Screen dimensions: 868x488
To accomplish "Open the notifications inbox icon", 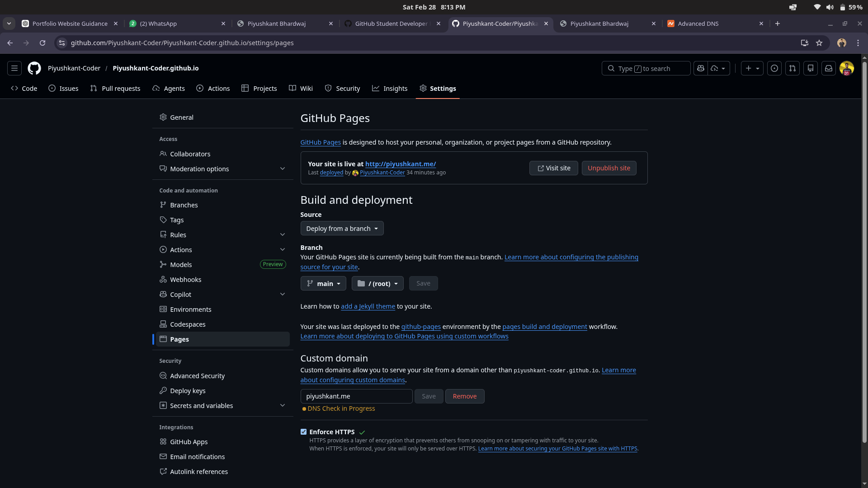I will (x=829, y=68).
